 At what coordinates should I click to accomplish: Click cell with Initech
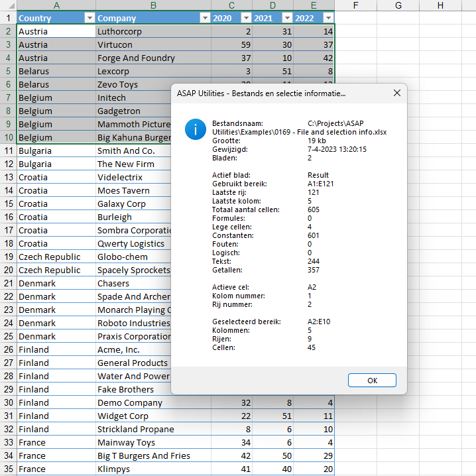(x=133, y=97)
